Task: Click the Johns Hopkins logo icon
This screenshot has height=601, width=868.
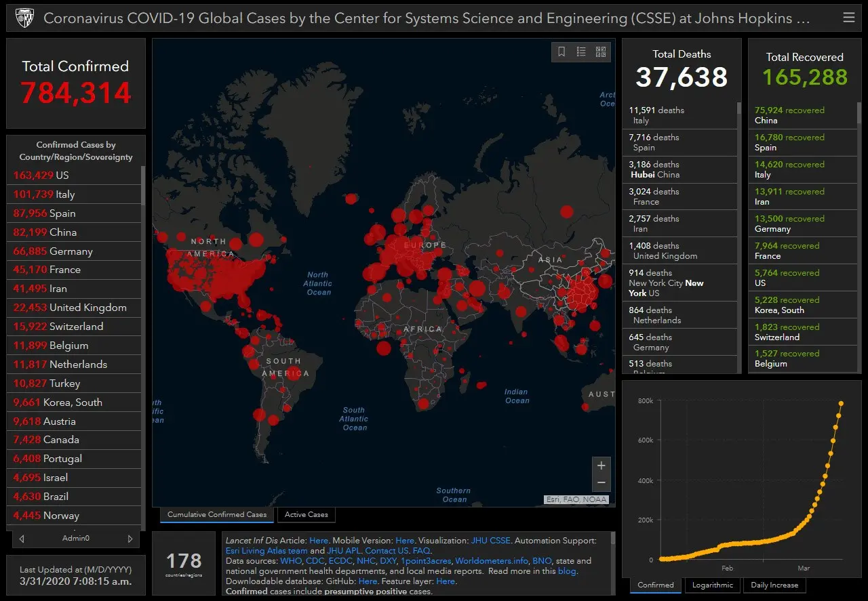Action: 24,18
